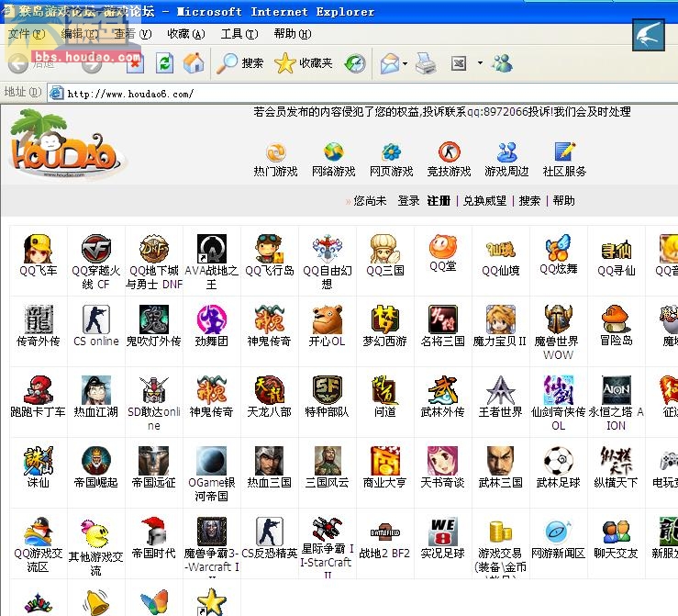Select the 游戏周边 navigation tab
This screenshot has width=678, height=616.
(x=506, y=160)
